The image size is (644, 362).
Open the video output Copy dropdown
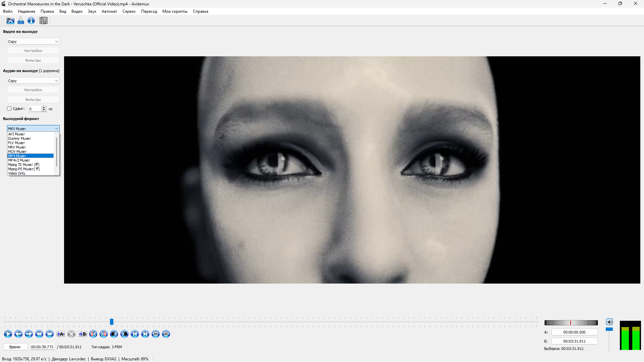coord(33,42)
